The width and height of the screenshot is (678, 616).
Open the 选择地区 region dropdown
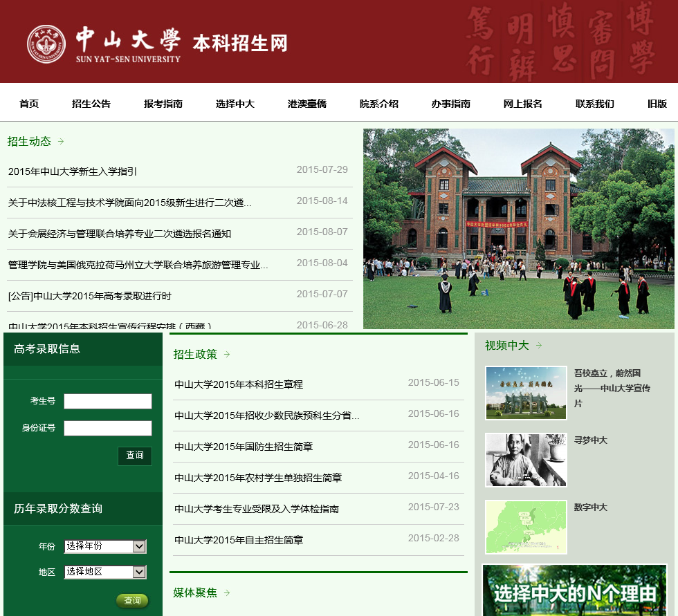click(x=105, y=572)
